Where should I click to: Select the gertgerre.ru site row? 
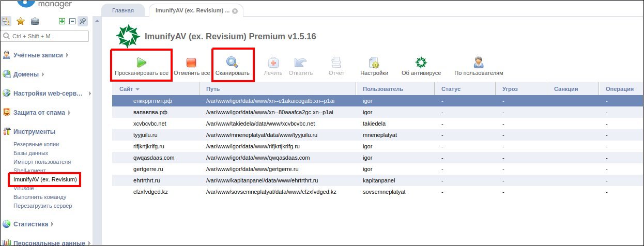click(378, 169)
